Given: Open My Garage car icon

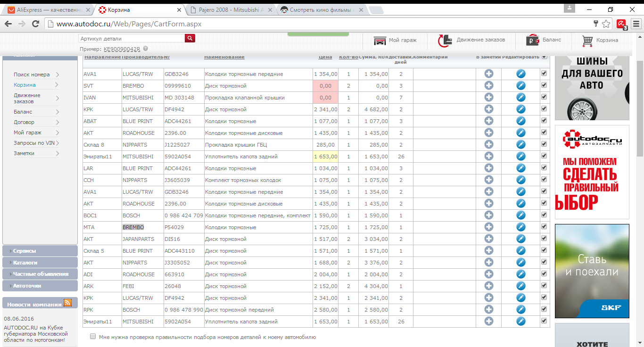Looking at the screenshot, I should (380, 41).
